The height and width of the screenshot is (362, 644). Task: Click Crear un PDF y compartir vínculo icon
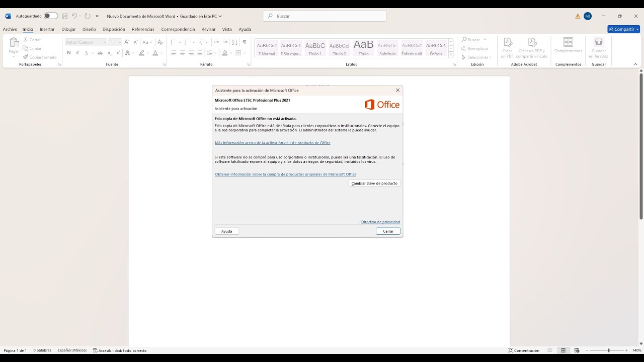532,42
